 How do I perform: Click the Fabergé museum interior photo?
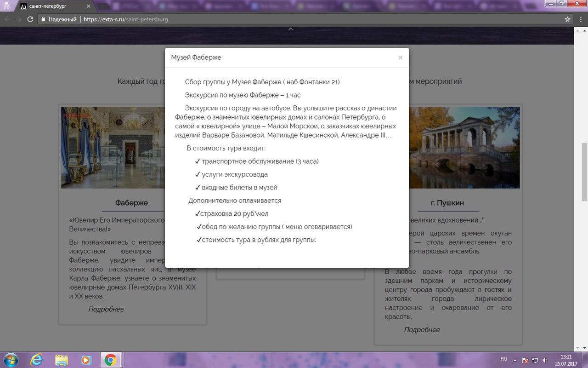tap(113, 148)
